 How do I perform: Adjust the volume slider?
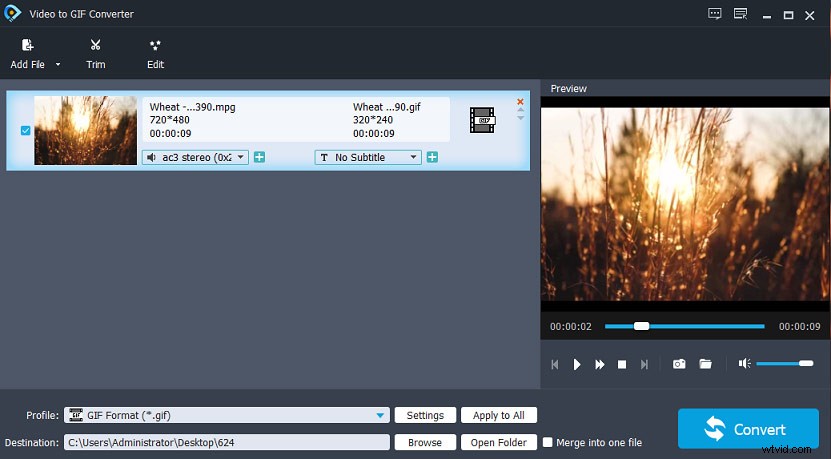[x=784, y=363]
